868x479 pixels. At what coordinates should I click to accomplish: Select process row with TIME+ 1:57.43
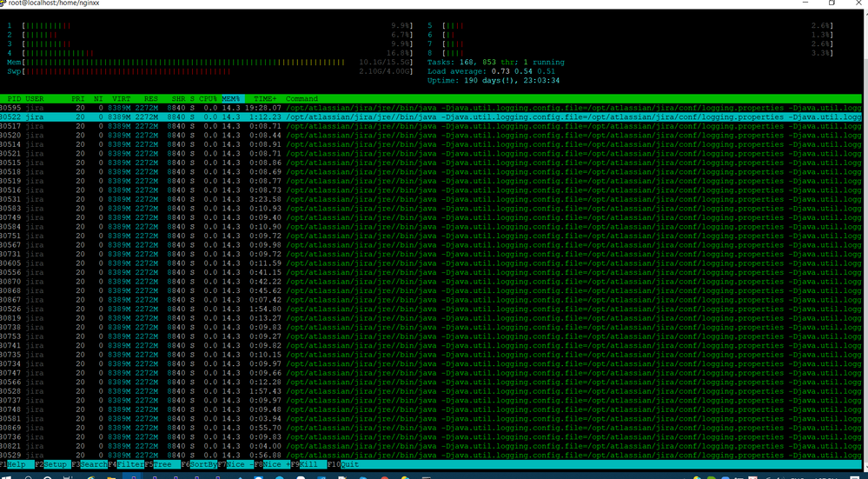point(431,391)
